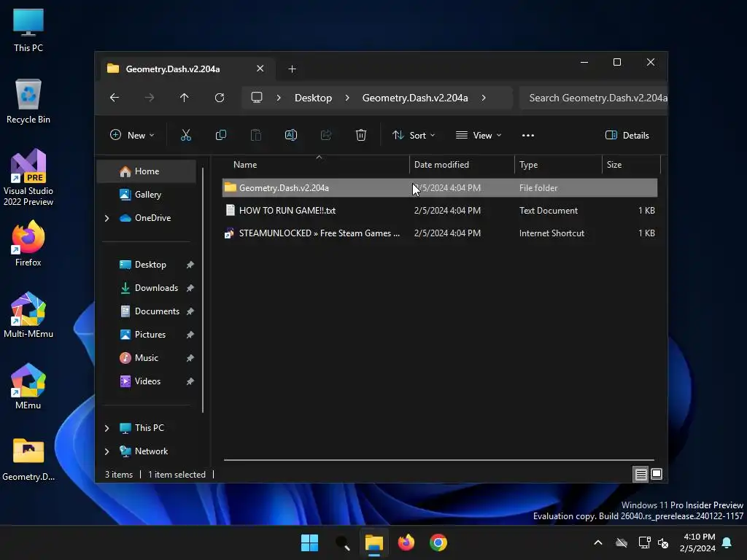The image size is (747, 560).
Task: Show hidden system tray icons
Action: pos(598,542)
